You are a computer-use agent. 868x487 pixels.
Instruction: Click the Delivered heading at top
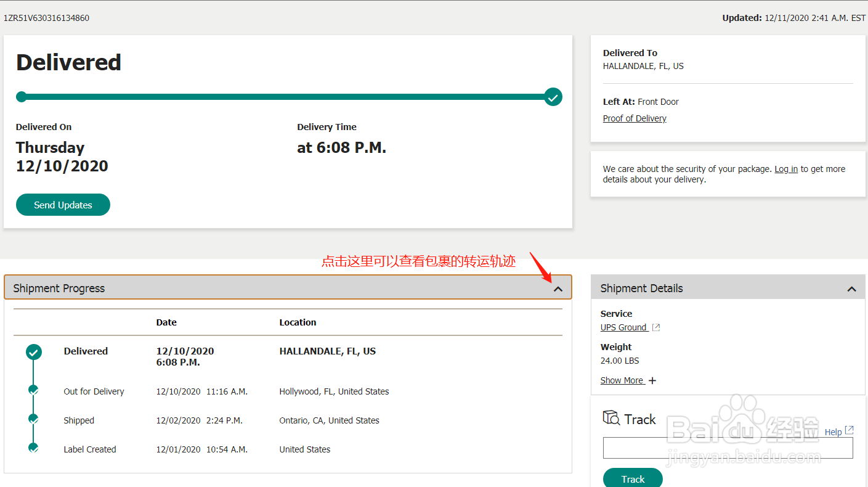[68, 62]
